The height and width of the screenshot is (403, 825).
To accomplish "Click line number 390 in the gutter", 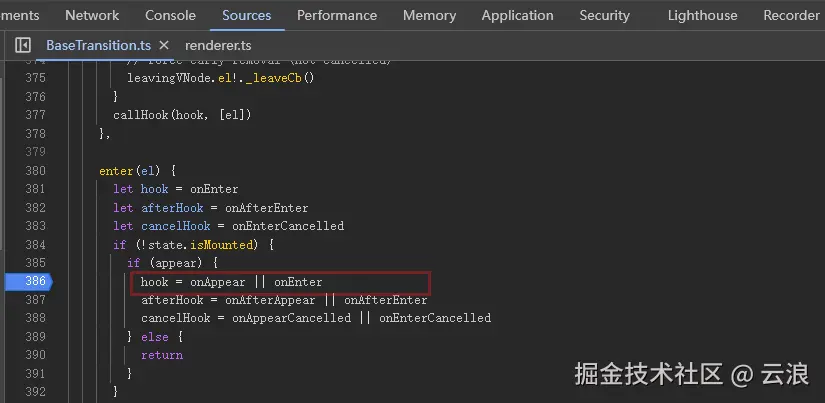I will [x=34, y=355].
